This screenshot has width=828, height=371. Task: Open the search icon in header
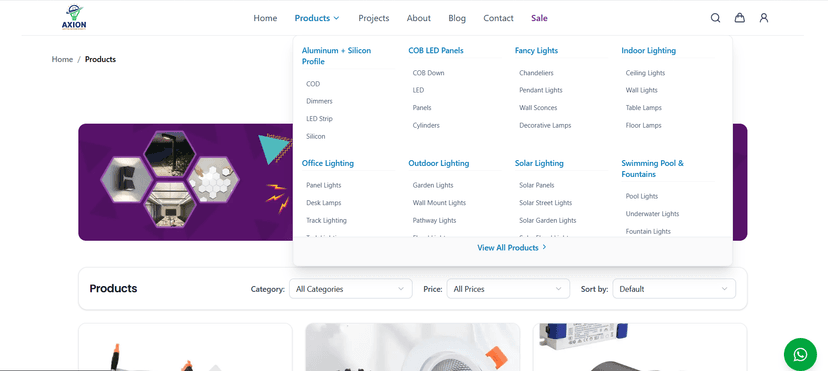point(715,18)
